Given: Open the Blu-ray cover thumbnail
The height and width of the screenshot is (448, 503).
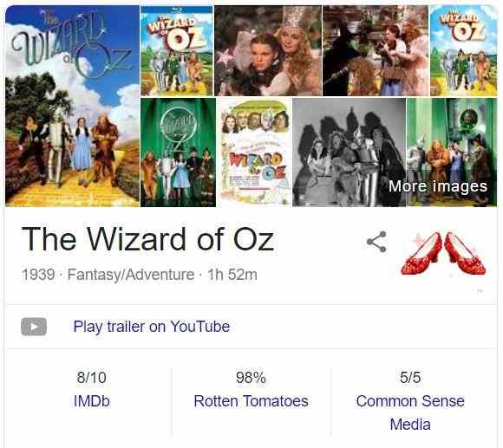Looking at the screenshot, I should click(x=177, y=50).
